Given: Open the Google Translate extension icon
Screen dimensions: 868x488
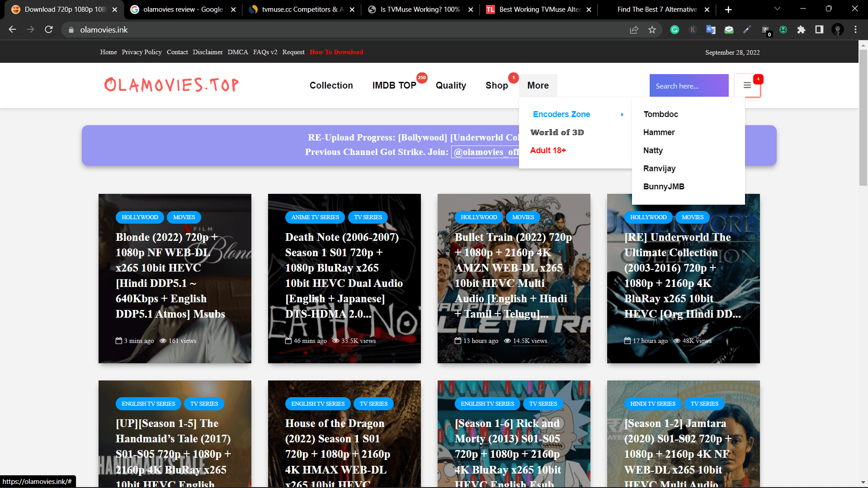Looking at the screenshot, I should click(x=711, y=30).
